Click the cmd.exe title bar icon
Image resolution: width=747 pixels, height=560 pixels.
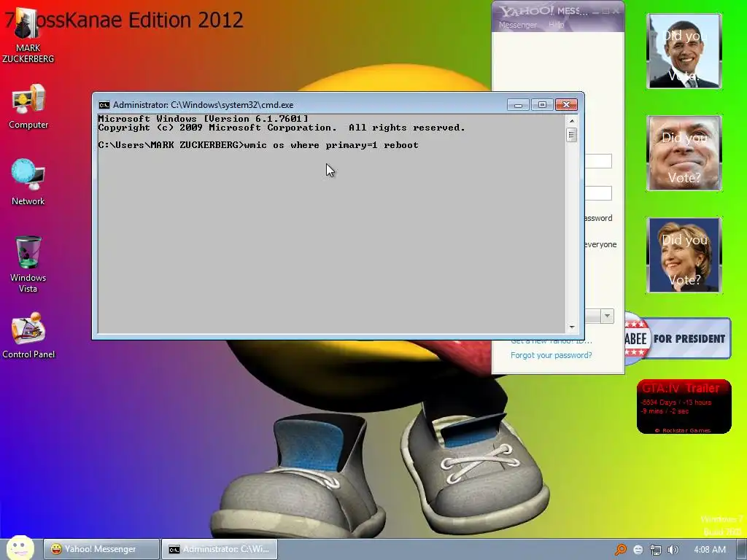(x=104, y=105)
